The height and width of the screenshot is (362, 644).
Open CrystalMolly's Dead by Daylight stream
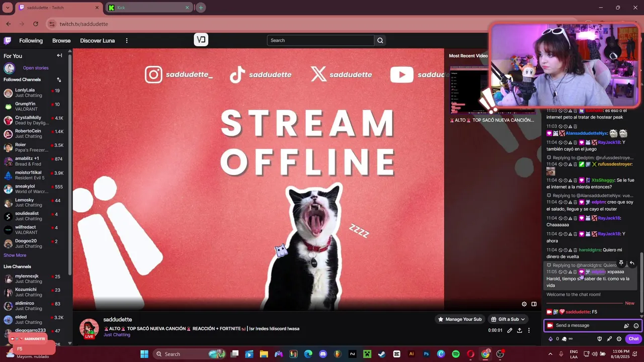coord(34,120)
